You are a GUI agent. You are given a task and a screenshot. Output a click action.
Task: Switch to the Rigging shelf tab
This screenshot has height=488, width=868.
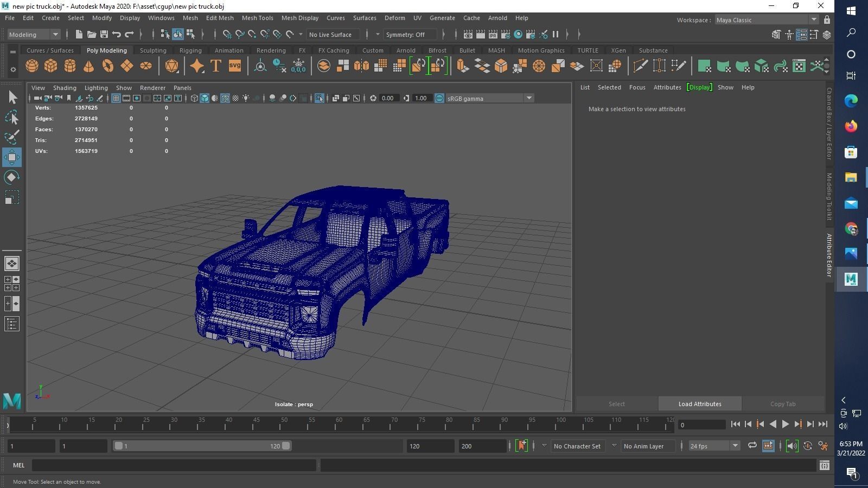pyautogui.click(x=190, y=50)
